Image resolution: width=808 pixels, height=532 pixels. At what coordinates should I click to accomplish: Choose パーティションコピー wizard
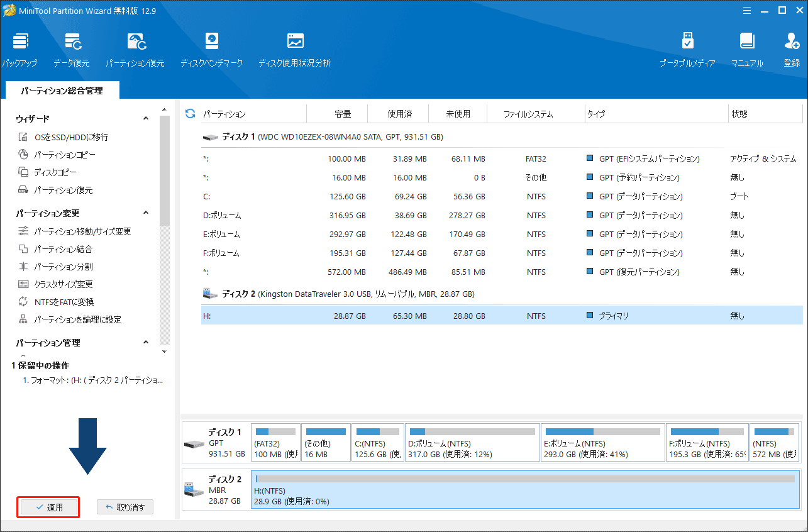click(57, 155)
